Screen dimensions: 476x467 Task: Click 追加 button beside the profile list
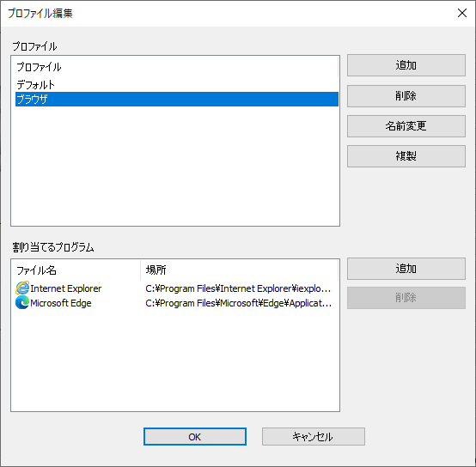406,65
